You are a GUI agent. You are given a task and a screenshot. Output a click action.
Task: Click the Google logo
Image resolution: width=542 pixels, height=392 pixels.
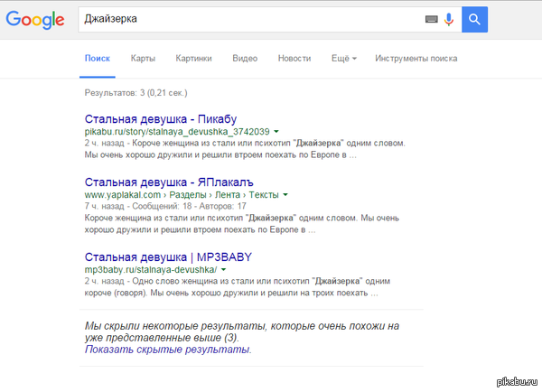[x=35, y=19]
